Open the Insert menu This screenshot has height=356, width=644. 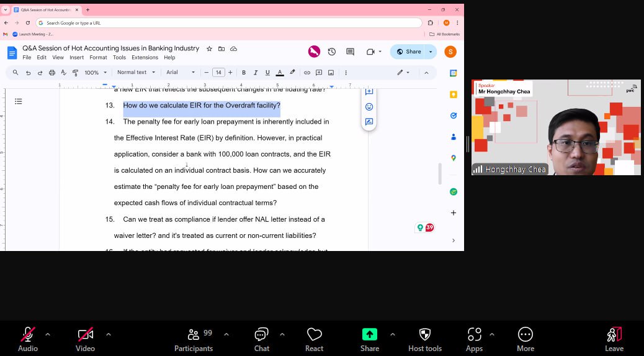click(76, 58)
